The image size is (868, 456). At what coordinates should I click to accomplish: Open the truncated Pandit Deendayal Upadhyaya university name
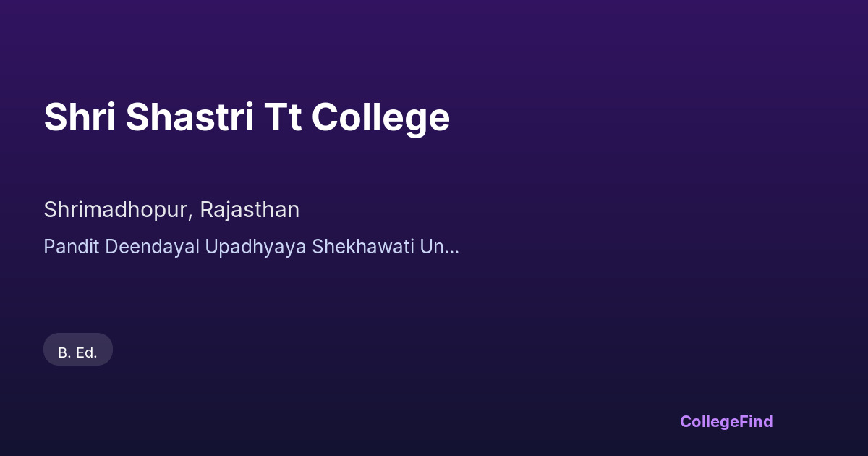pos(251,247)
